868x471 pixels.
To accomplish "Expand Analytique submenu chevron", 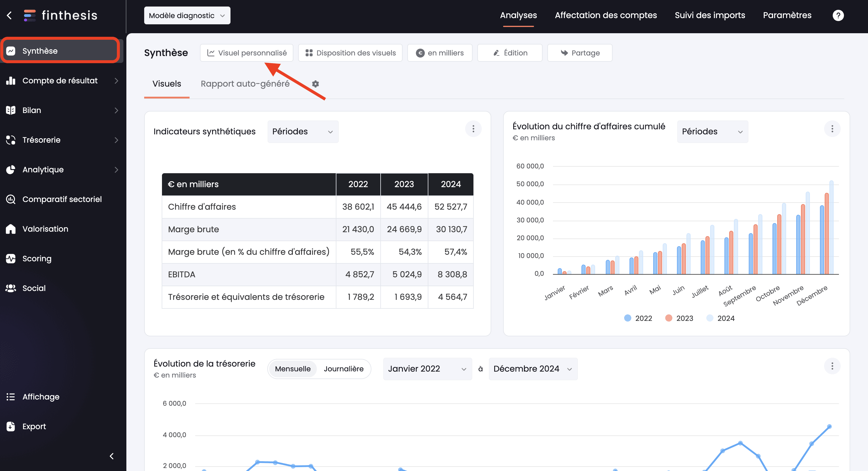I will click(x=116, y=169).
